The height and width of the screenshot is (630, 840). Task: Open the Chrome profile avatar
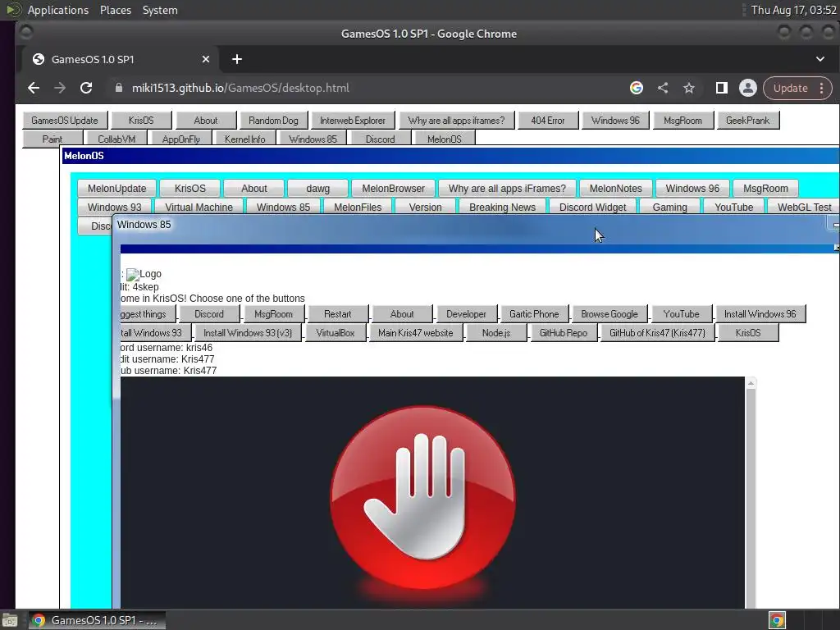pos(748,88)
